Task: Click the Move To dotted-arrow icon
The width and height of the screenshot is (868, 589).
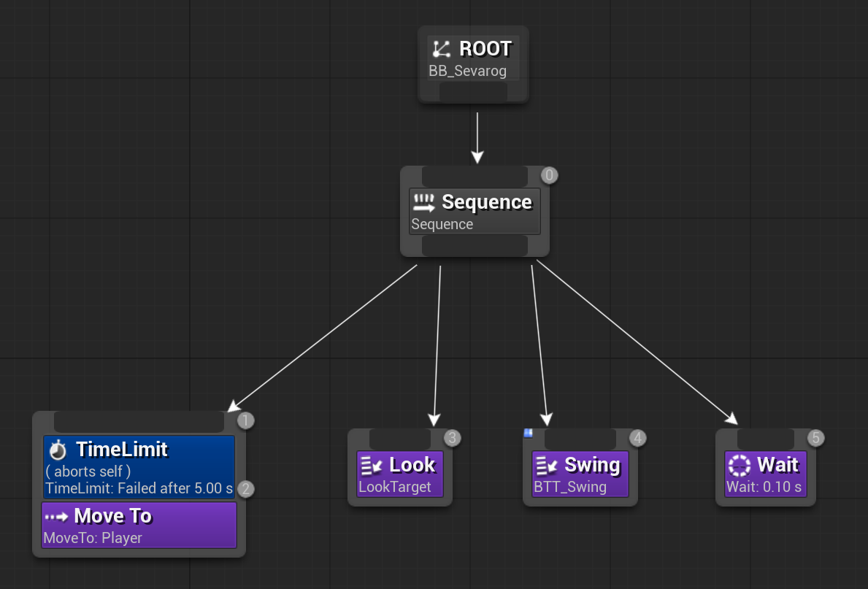Action: (56, 517)
